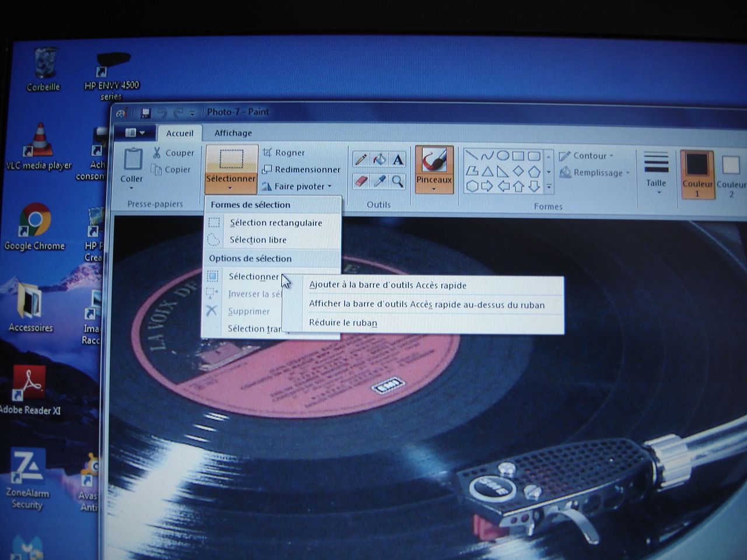Select the Rounded rectangle shape
The image size is (747, 560).
point(534,156)
